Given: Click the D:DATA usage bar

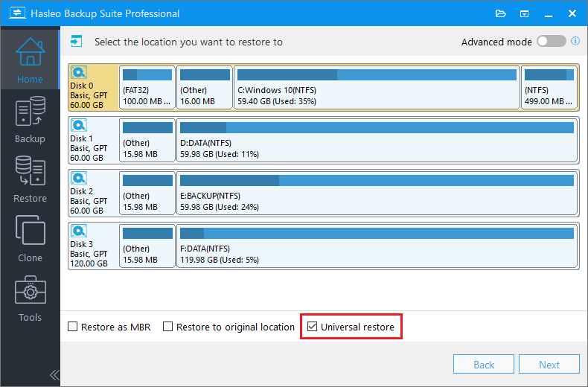Looking at the screenshot, I should 377,127.
